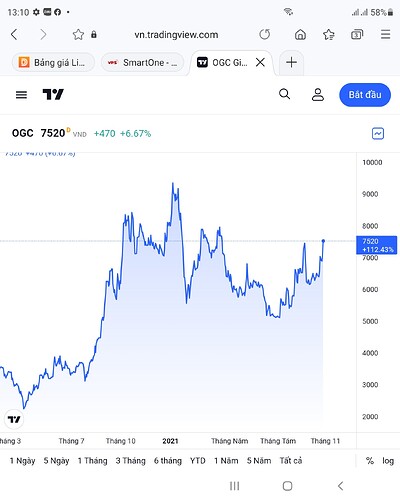Bookmark page with the star icon
This screenshot has height=500, width=400.
pyautogui.click(x=78, y=34)
